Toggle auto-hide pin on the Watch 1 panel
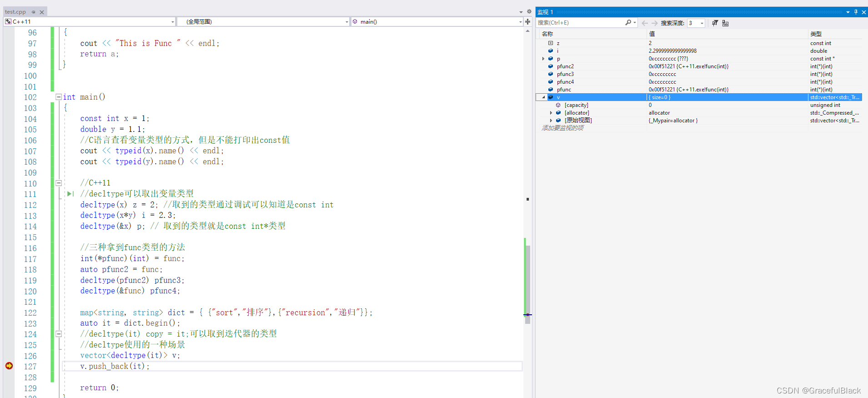This screenshot has height=398, width=868. pos(856,12)
